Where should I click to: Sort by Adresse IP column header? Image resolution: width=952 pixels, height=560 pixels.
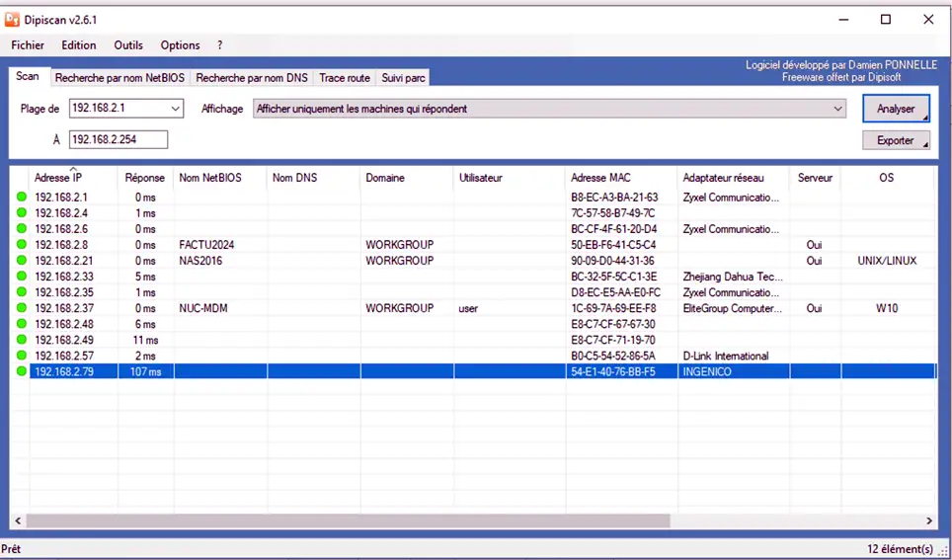[x=73, y=178]
